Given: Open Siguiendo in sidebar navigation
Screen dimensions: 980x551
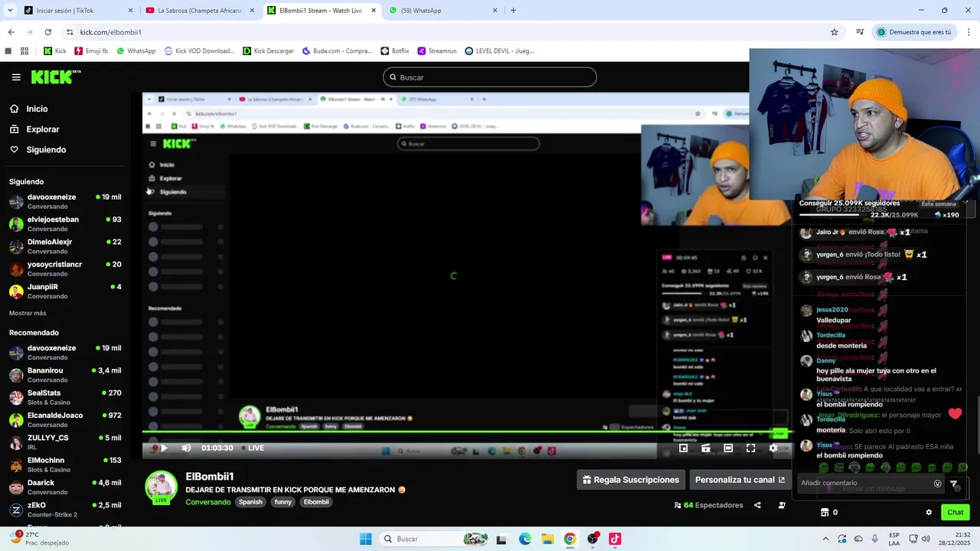Looking at the screenshot, I should (x=46, y=150).
